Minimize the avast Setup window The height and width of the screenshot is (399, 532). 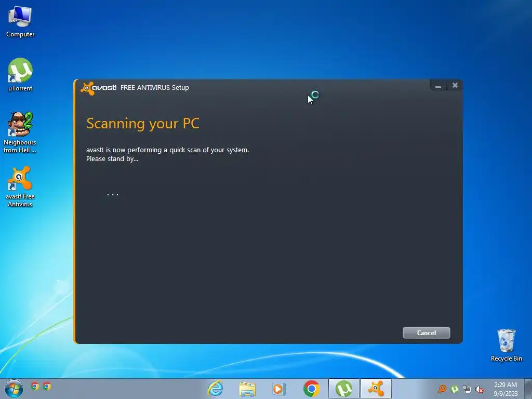438,86
